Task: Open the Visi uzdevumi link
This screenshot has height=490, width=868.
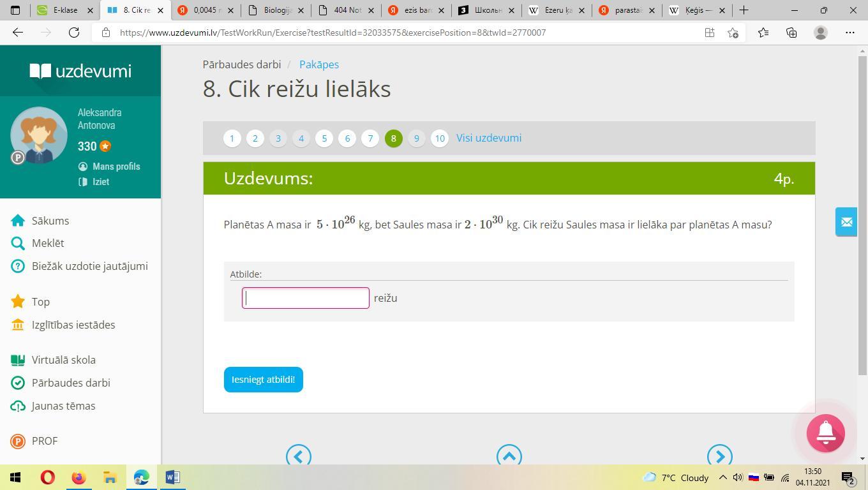Action: [488, 138]
